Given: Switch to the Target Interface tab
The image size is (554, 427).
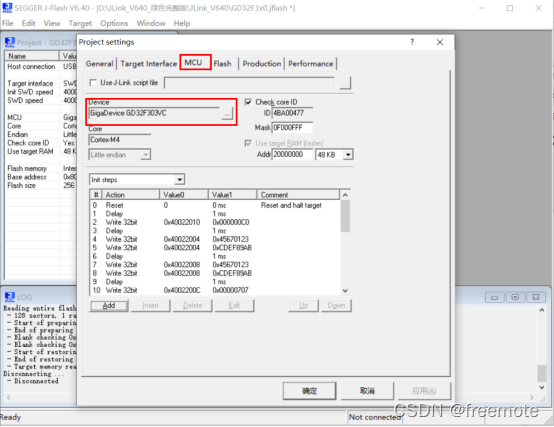Looking at the screenshot, I should [x=148, y=64].
